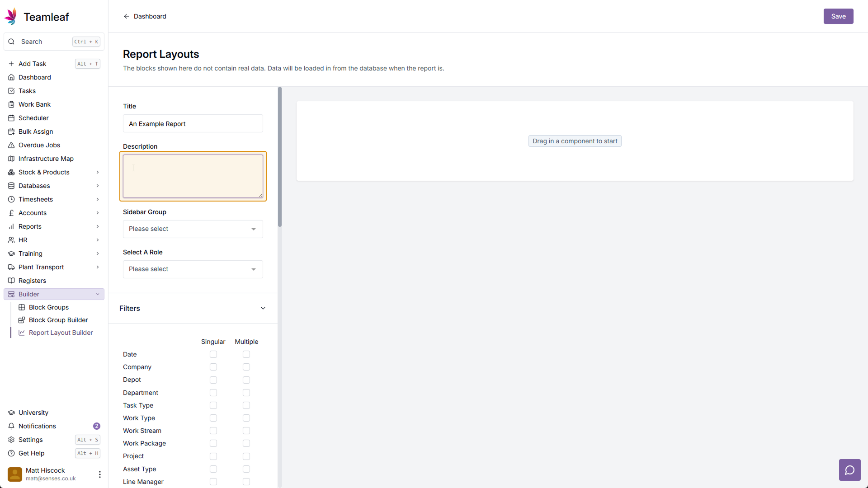868x488 pixels.
Task: Click the Teamleaf logo icon
Action: [x=11, y=17]
